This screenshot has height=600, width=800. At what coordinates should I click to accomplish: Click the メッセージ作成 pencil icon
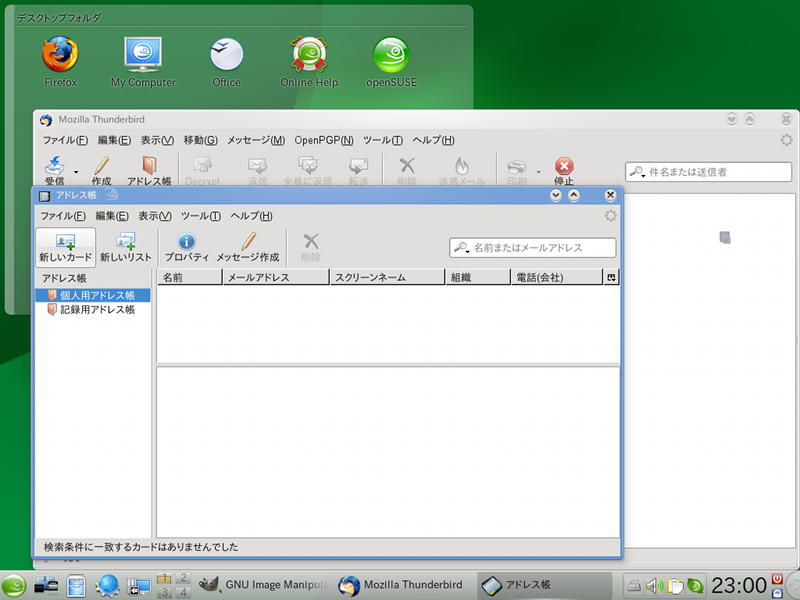(248, 241)
